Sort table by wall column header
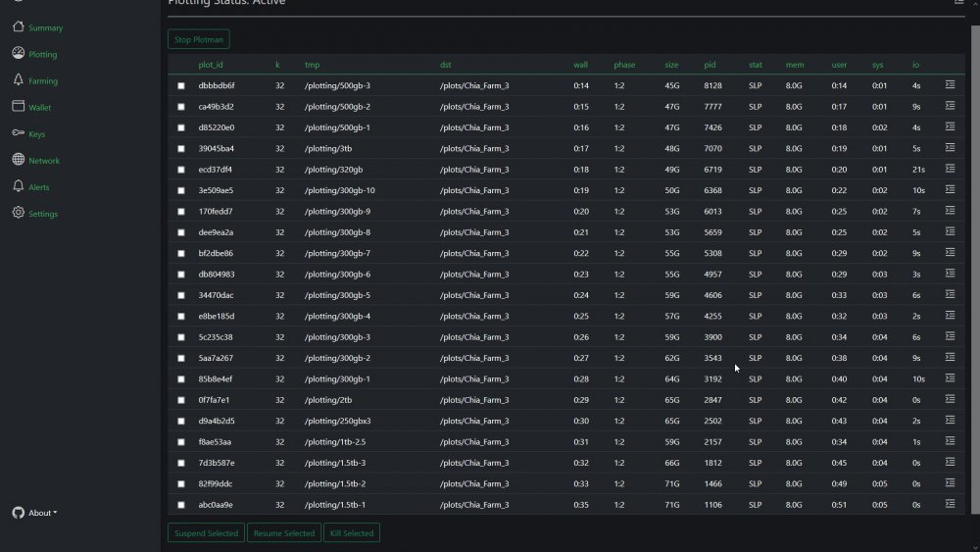The image size is (980, 552). pos(580,65)
